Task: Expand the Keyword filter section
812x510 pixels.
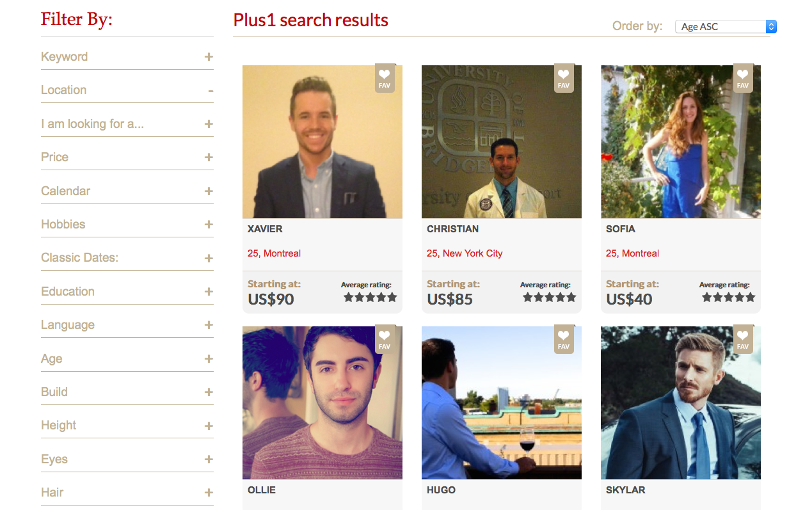Action: point(209,57)
